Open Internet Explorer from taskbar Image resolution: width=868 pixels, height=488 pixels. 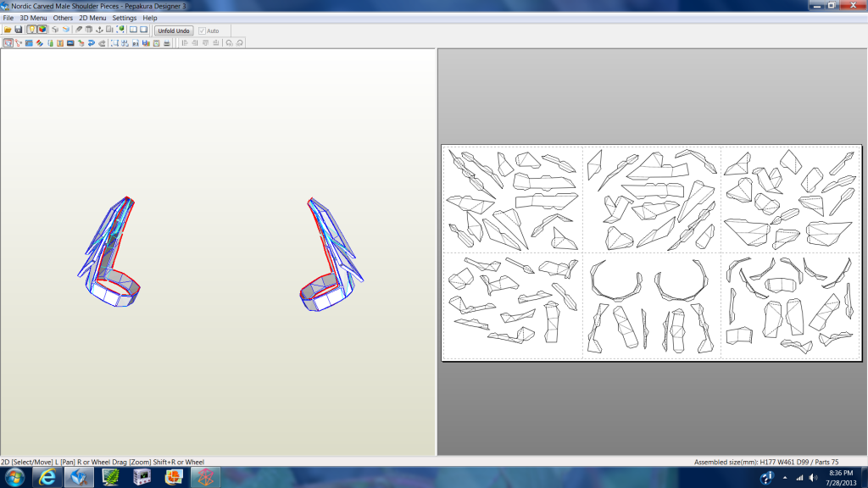[x=47, y=477]
